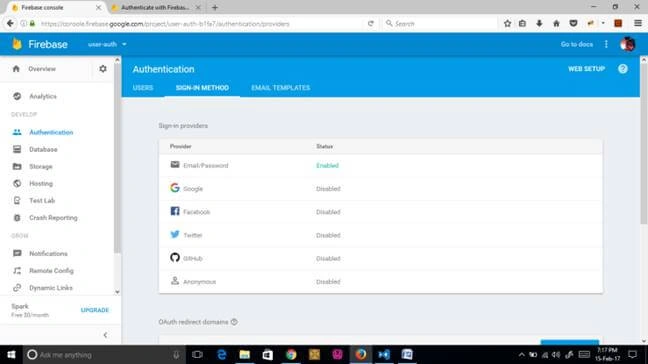Click Disabled status in Facebook row

[x=328, y=212]
